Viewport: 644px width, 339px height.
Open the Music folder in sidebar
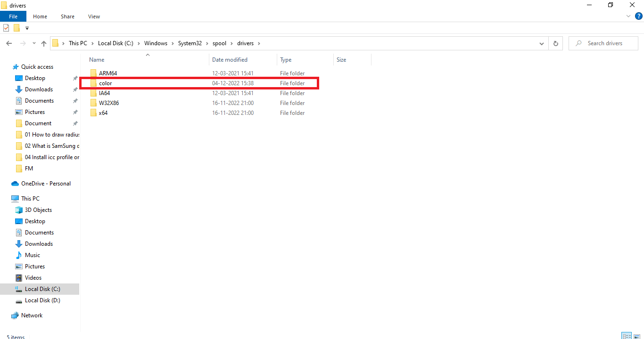click(x=33, y=255)
